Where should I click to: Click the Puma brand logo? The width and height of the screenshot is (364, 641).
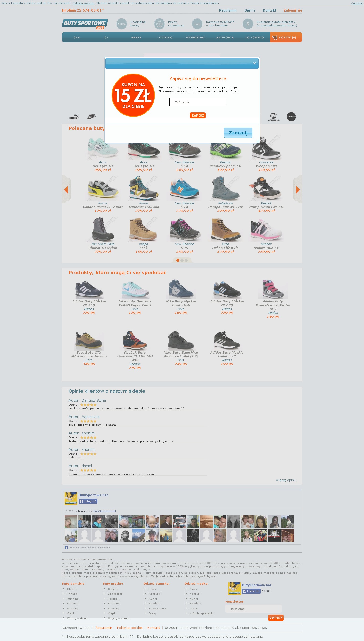pos(74,117)
